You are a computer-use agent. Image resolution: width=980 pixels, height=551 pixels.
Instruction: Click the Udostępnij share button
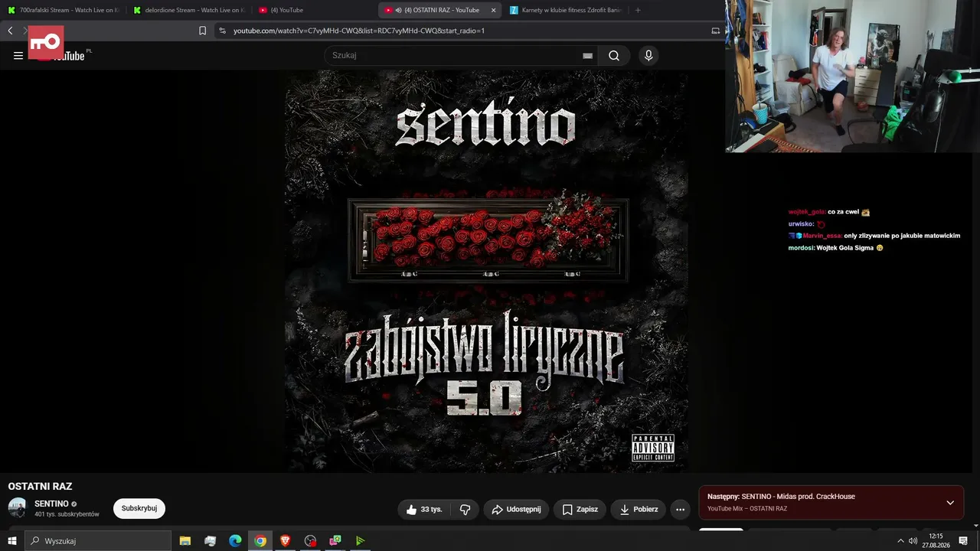pyautogui.click(x=516, y=510)
